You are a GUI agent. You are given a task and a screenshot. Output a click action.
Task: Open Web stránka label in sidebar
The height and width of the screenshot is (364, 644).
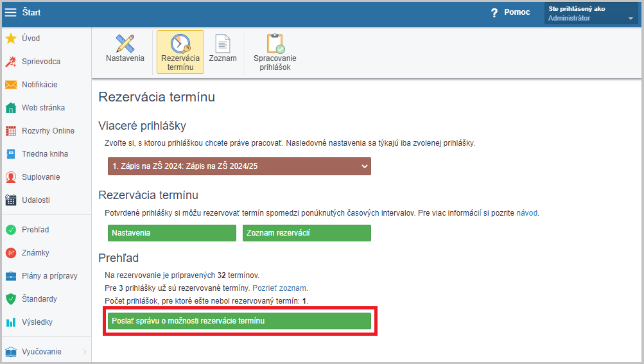pos(44,108)
